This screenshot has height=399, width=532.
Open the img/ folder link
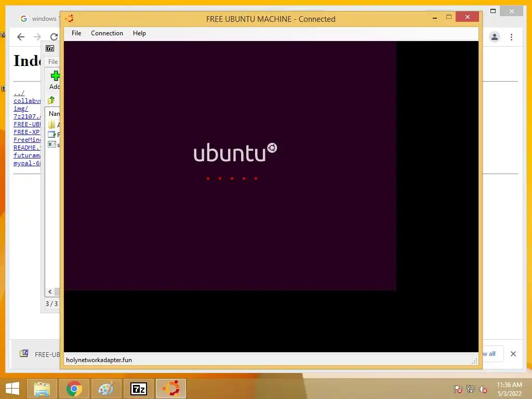[x=21, y=109]
